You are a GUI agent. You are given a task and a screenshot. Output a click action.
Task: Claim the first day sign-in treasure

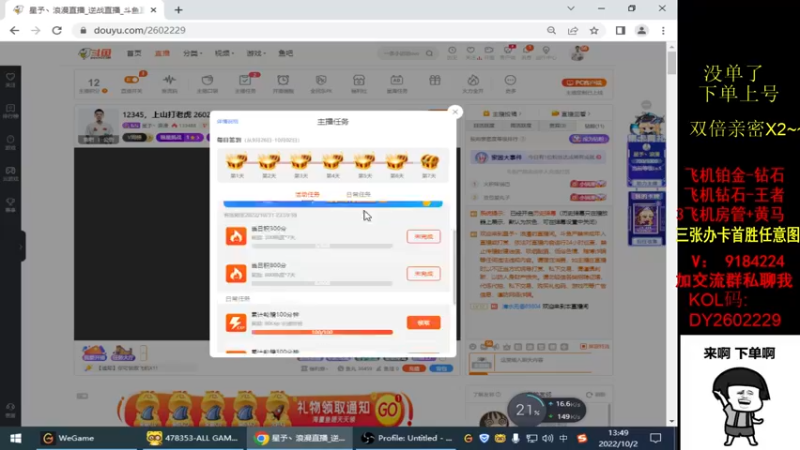[x=237, y=162]
